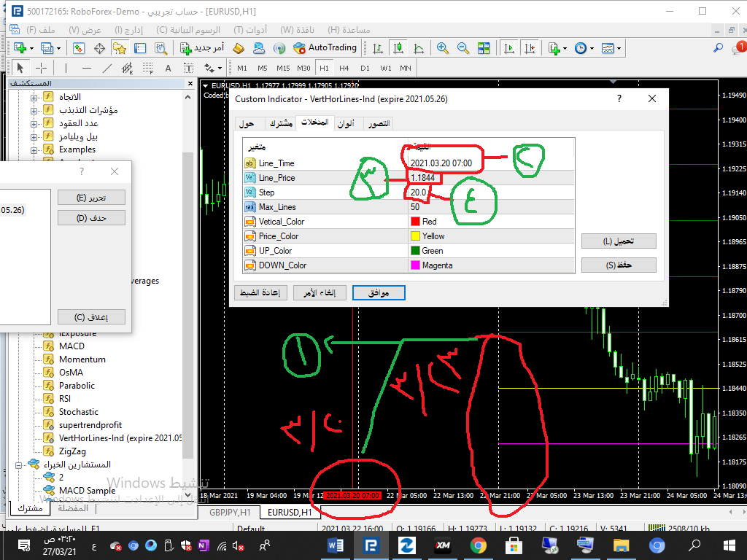Open the Market Watch panel icon
Viewport: 747px width, 560px height.
pyautogui.click(x=79, y=48)
